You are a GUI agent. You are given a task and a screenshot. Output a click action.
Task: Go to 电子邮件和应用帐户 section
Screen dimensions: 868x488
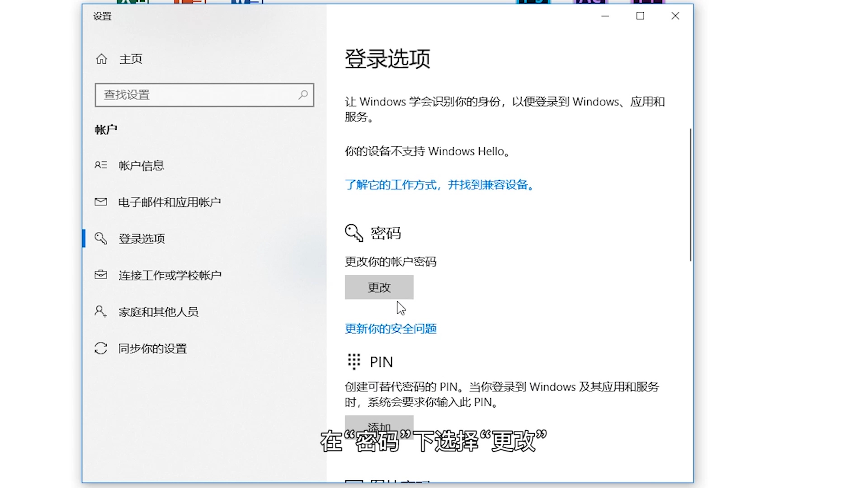pos(170,202)
